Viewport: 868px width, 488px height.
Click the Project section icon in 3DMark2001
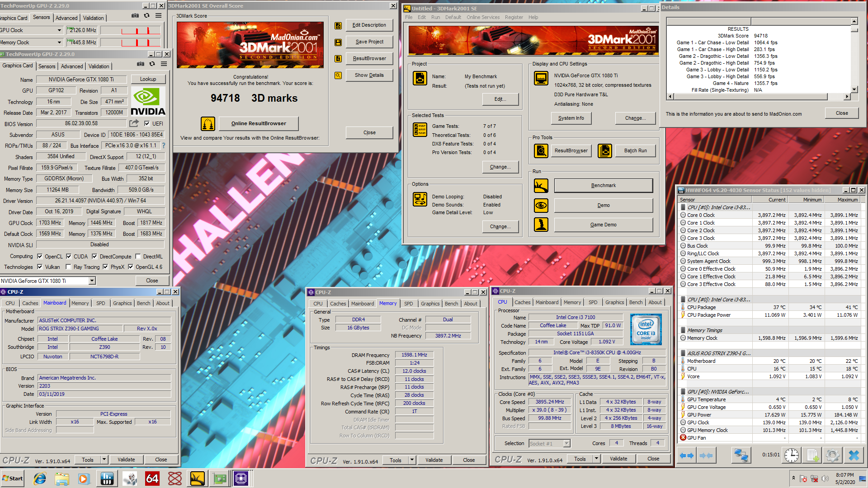click(420, 78)
